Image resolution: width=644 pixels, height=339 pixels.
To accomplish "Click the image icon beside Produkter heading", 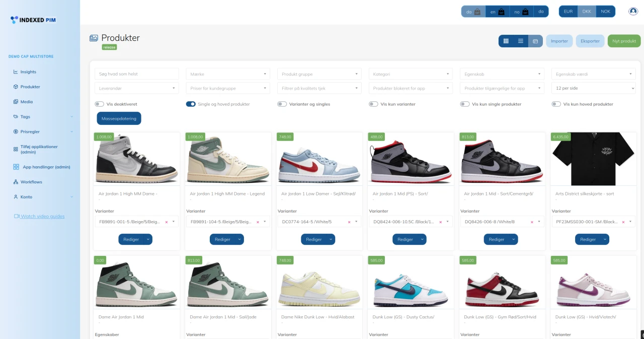I will 94,38.
